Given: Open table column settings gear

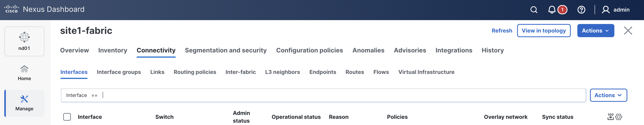Looking at the screenshot, I should (x=619, y=116).
